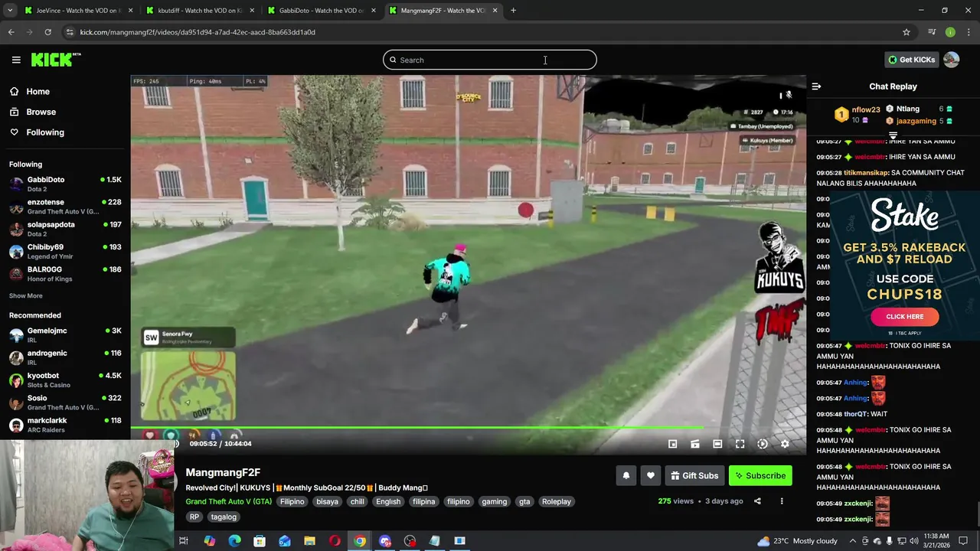Open weather widget 23°C Mostly cloudy
The image size is (980, 551).
(x=797, y=541)
